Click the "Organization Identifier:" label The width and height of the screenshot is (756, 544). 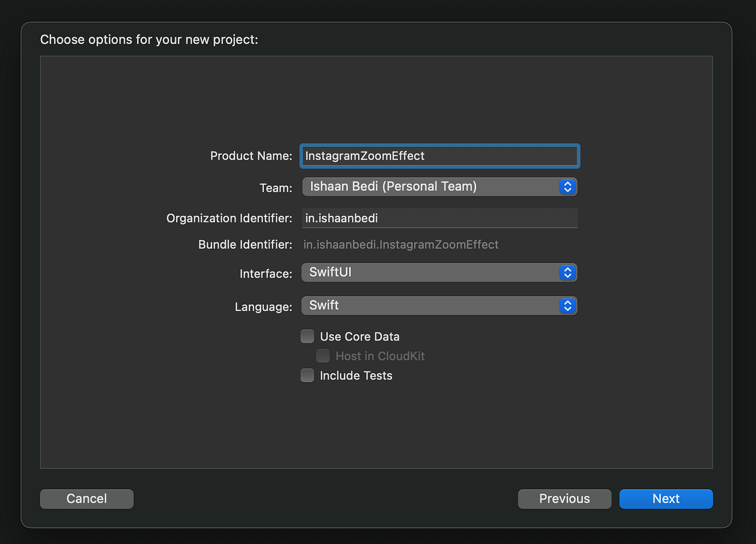[x=229, y=219]
